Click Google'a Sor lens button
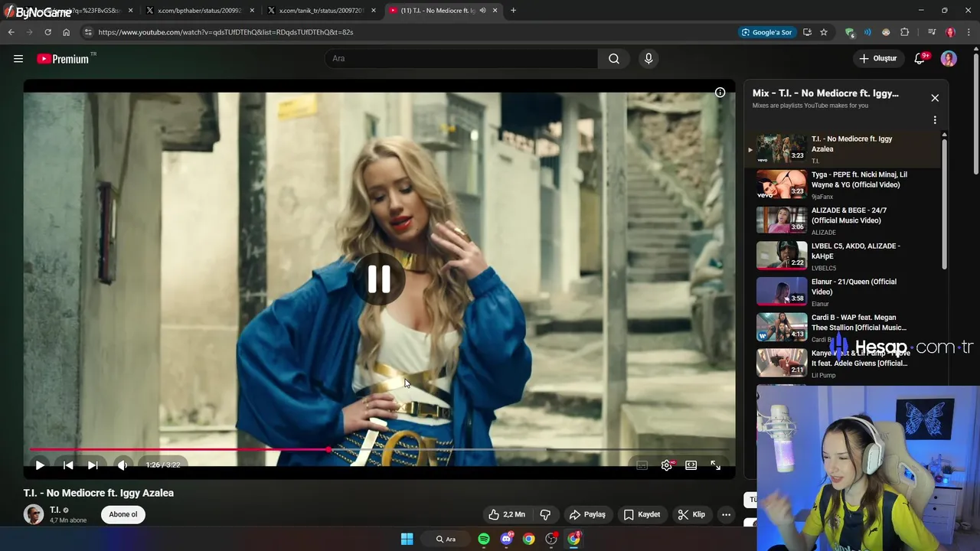The image size is (980, 551). pos(766,32)
